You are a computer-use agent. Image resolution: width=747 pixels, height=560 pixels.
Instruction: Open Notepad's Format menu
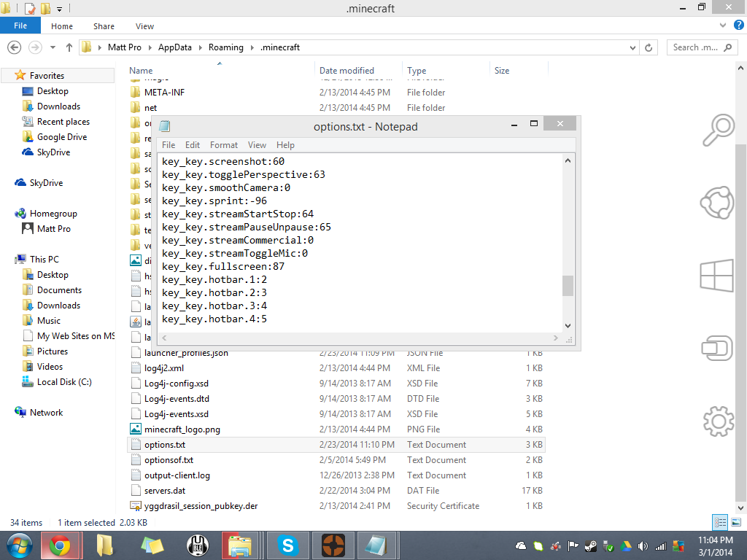pyautogui.click(x=223, y=145)
